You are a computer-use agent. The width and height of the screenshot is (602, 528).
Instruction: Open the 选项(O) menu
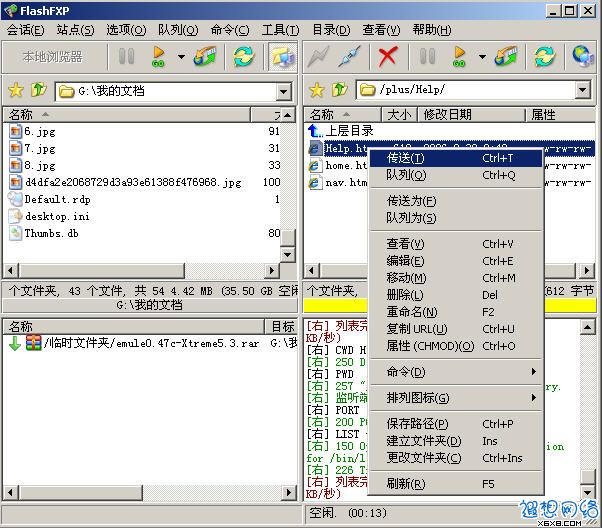coord(126,30)
